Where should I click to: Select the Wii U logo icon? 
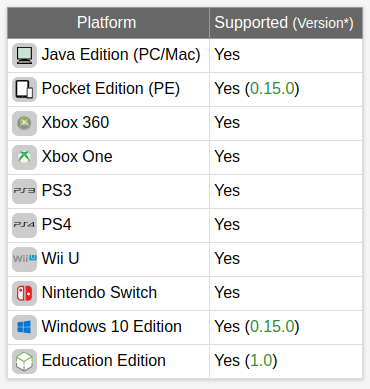click(24, 259)
